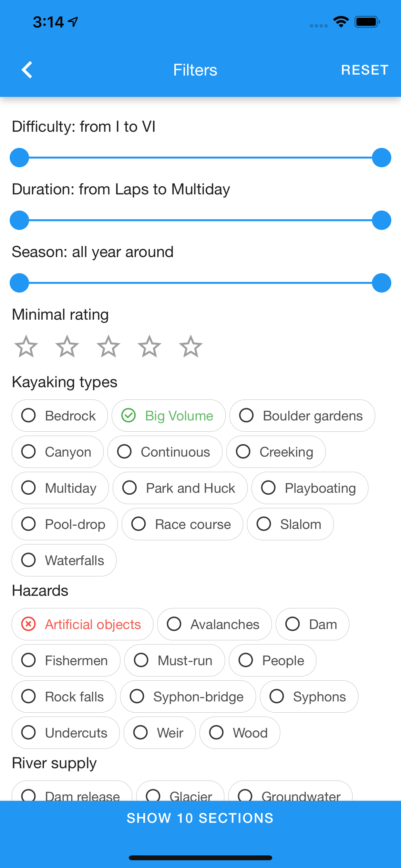Enable the Waterfalls type chip
Screen dimensions: 401x868
click(x=64, y=560)
